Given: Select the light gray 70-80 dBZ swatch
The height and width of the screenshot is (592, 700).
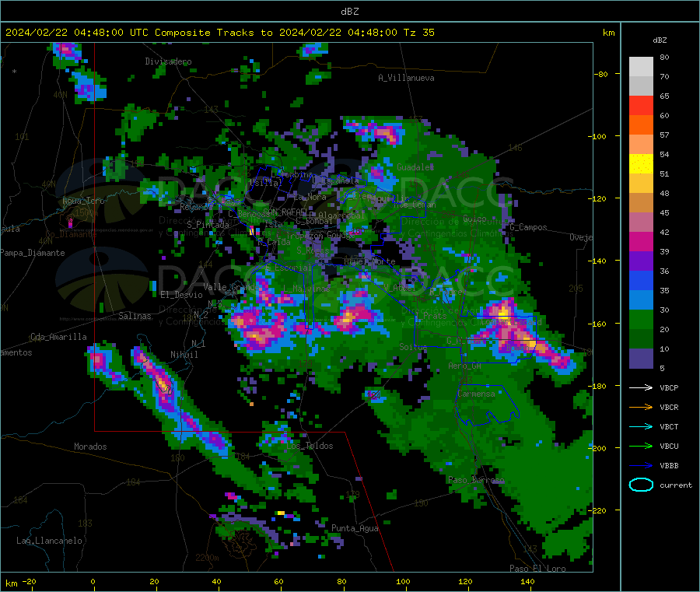Looking at the screenshot, I should (x=641, y=67).
